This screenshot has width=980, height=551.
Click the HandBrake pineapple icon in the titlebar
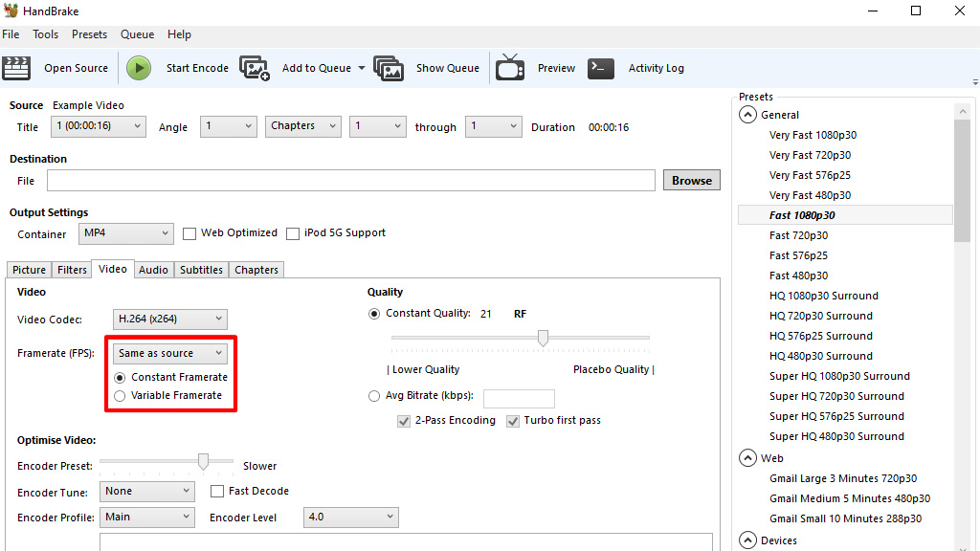pyautogui.click(x=10, y=11)
